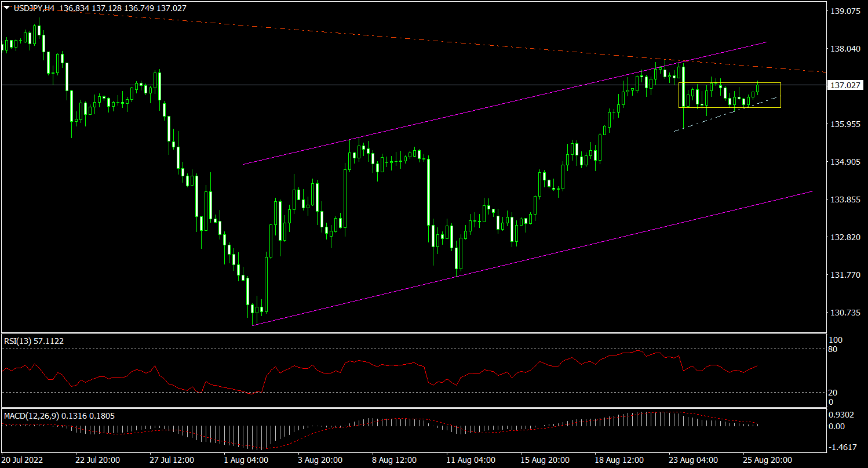Screen dimensions: 868x468
Task: Click the RSI level 20 label
Action: point(833,392)
